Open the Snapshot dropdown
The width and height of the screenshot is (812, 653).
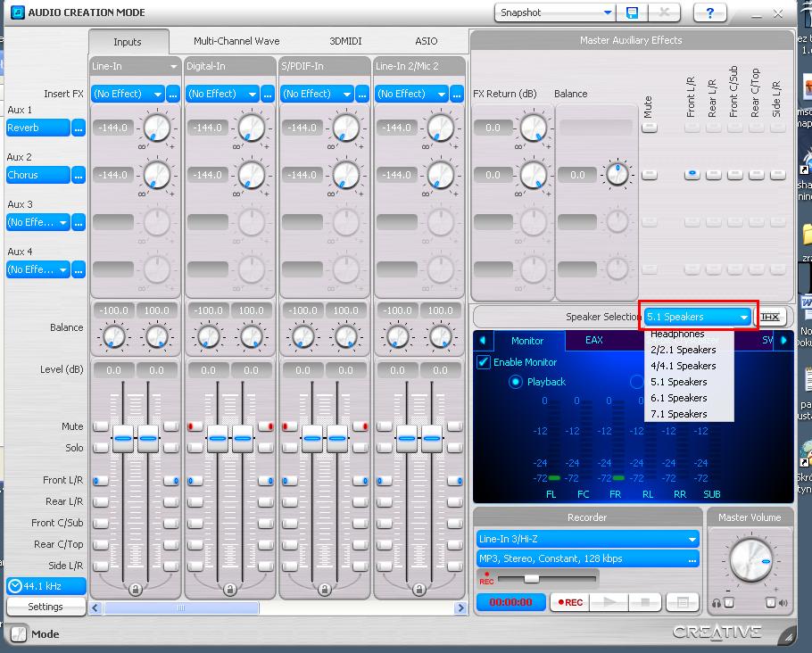coord(608,12)
